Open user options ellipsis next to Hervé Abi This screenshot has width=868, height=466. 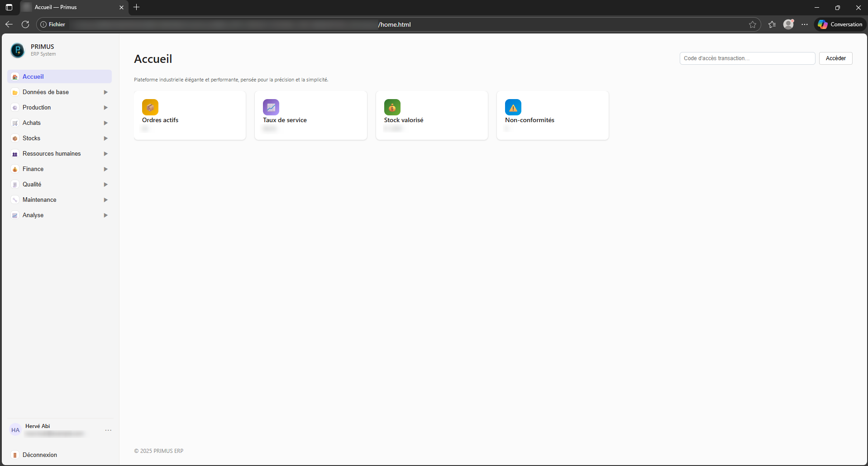[108, 430]
